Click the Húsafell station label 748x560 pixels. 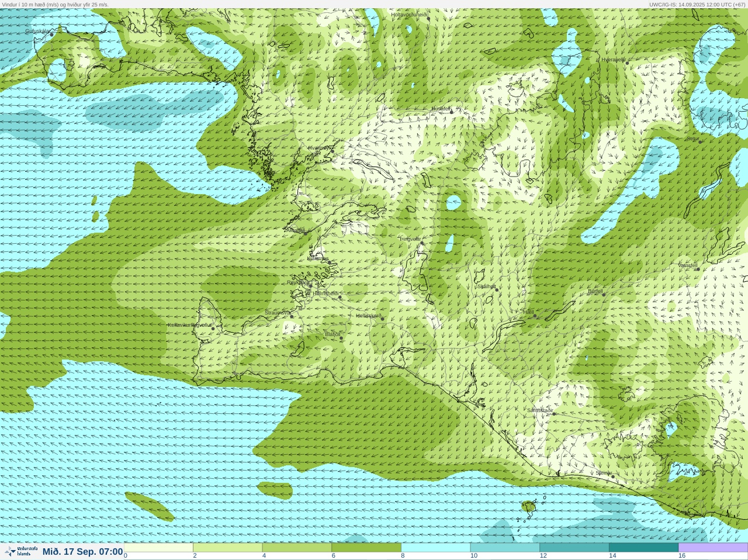click(x=441, y=109)
